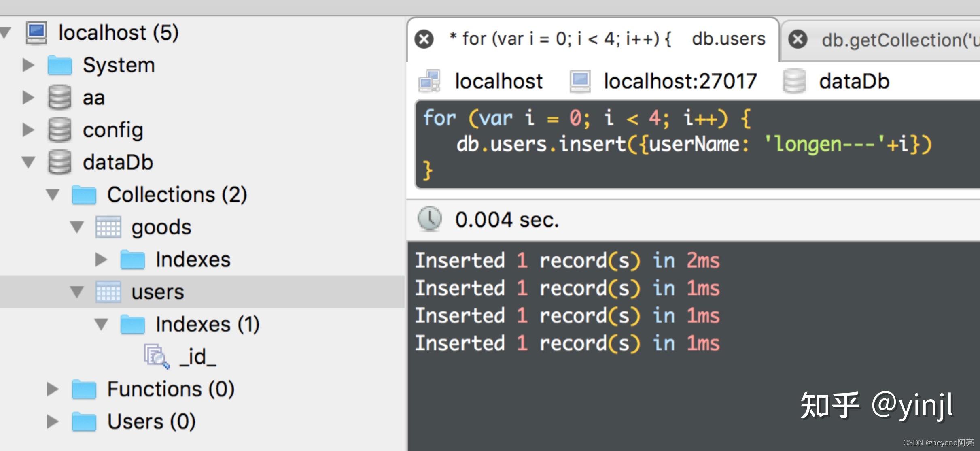Click the users collection table icon

(x=108, y=292)
